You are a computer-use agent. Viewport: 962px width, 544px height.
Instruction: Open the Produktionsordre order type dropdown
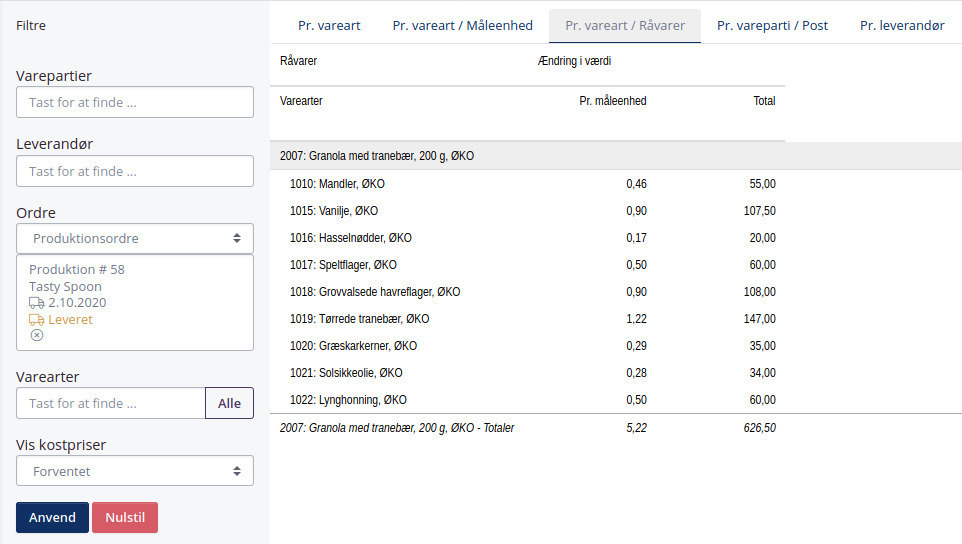(x=135, y=239)
